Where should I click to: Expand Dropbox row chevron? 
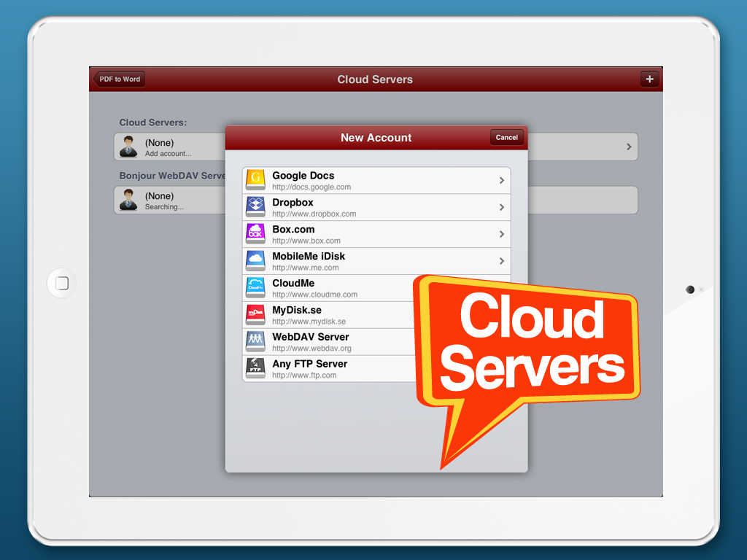coord(501,207)
